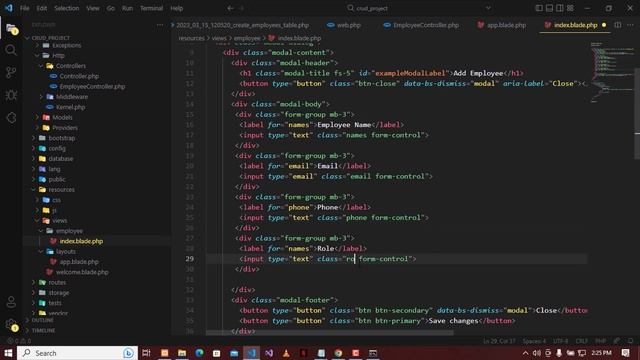Open the notification center icon
This screenshot has width=640, height=360.
pyautogui.click(x=626, y=353)
